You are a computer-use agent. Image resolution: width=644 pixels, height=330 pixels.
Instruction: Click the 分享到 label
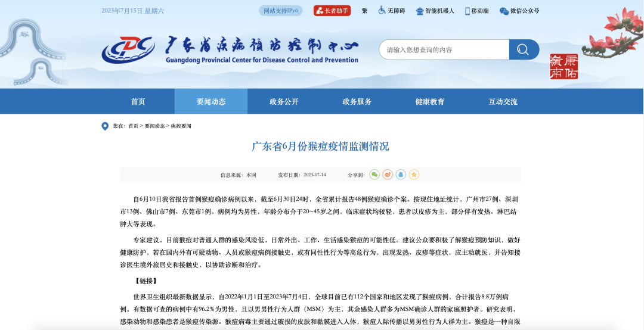356,175
